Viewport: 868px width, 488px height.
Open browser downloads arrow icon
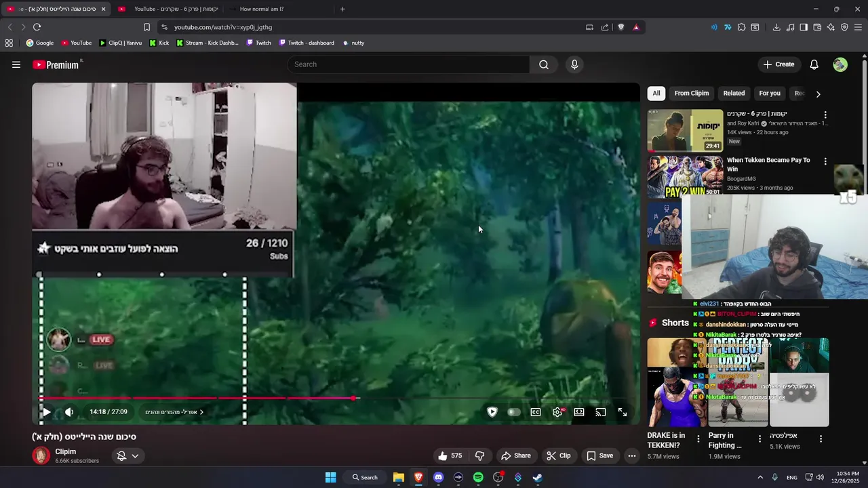tap(776, 27)
